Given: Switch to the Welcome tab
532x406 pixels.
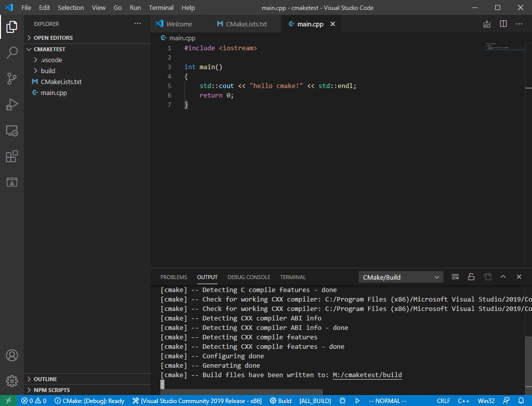Looking at the screenshot, I should click(180, 24).
